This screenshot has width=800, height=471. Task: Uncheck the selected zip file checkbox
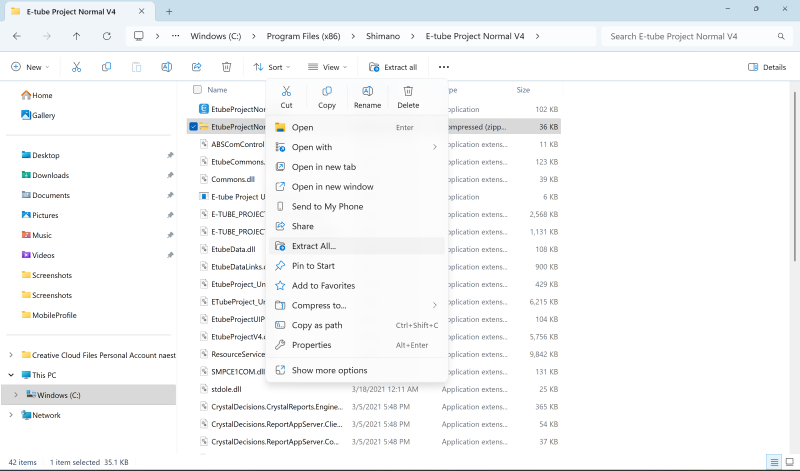tap(193, 127)
